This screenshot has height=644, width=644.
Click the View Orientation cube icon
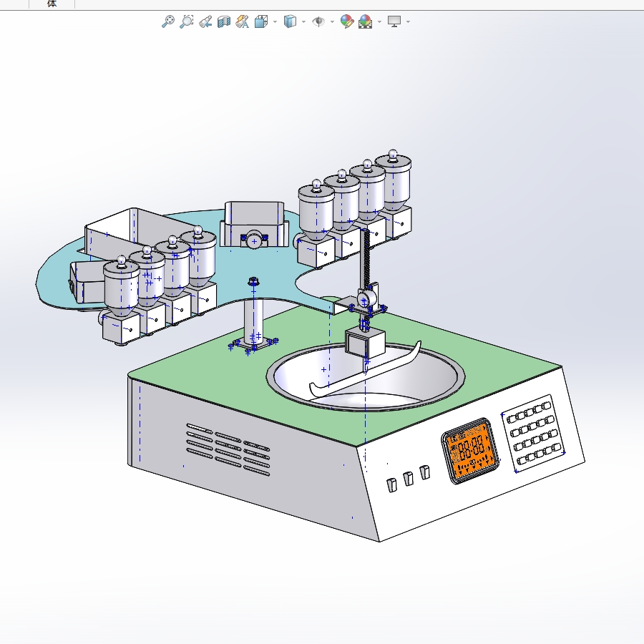tap(261, 21)
